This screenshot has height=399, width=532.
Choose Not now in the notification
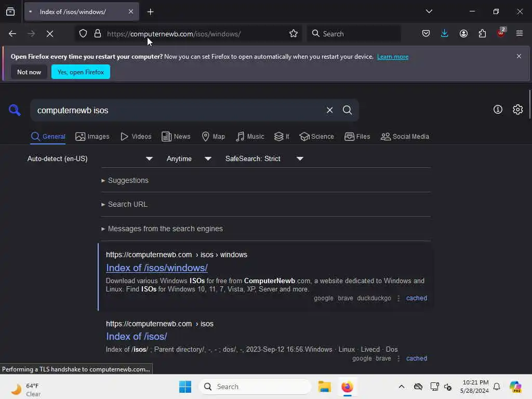29,72
